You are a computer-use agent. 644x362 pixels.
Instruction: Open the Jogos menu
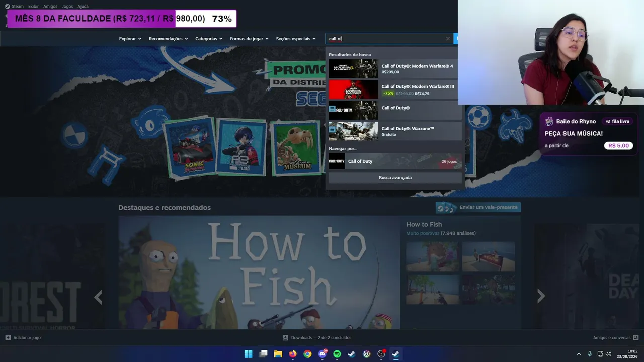[x=67, y=6]
